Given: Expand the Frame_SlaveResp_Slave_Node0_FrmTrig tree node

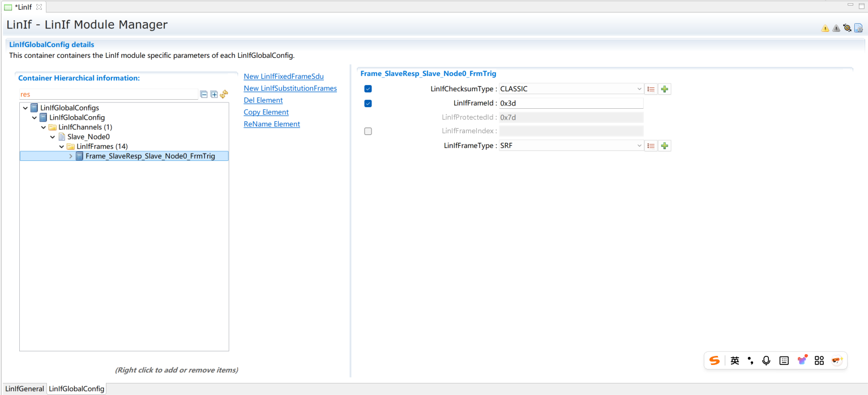Looking at the screenshot, I should pyautogui.click(x=71, y=156).
